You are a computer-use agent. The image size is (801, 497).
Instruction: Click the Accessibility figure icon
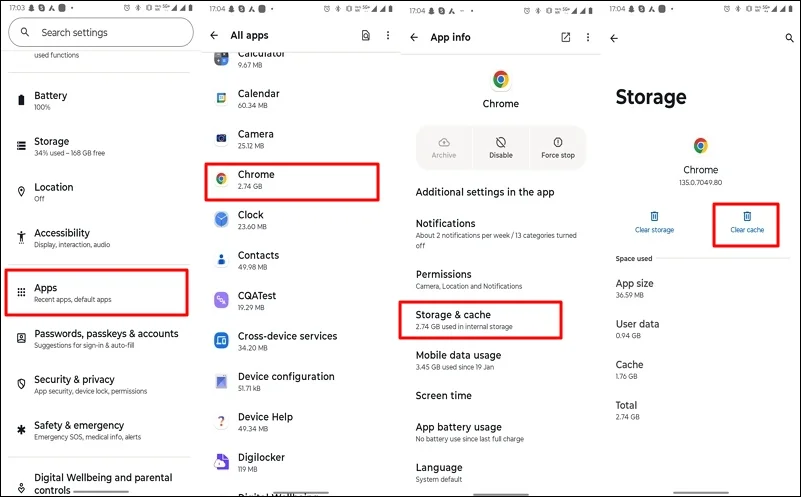(21, 237)
